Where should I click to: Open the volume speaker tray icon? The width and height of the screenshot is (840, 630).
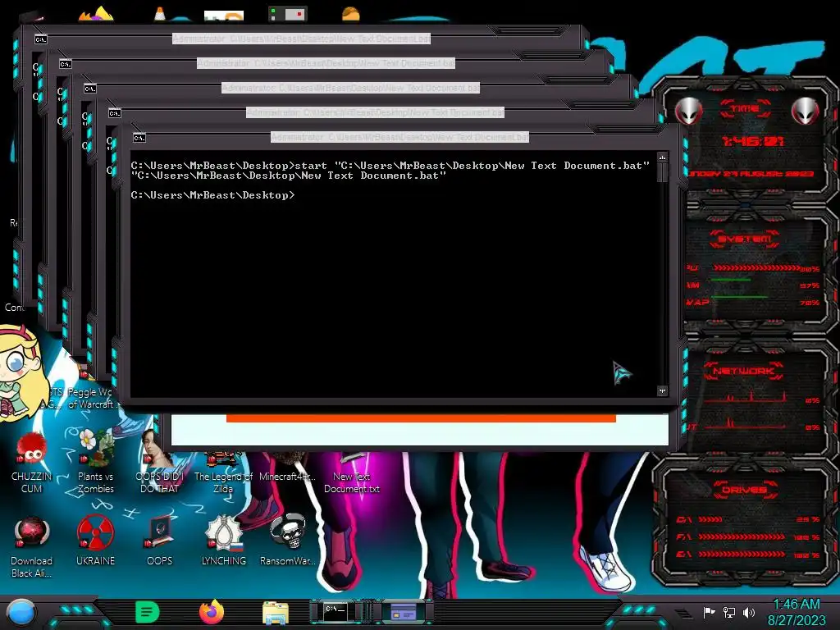click(748, 612)
